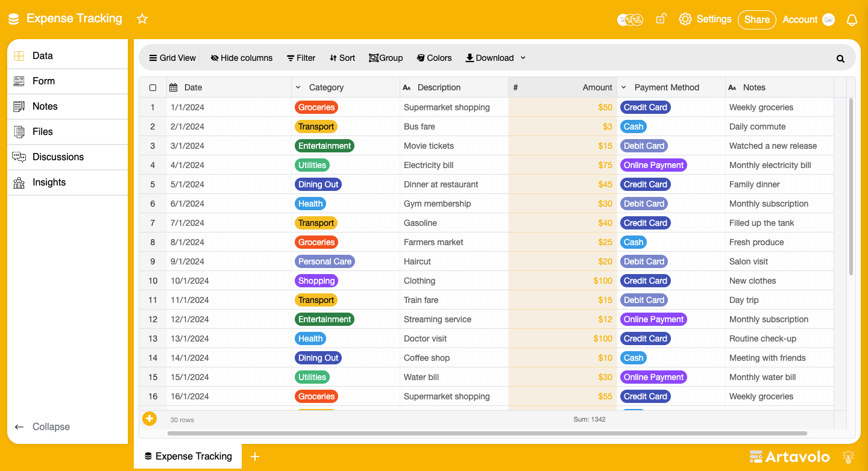Add a new table with the plus tab

(255, 457)
